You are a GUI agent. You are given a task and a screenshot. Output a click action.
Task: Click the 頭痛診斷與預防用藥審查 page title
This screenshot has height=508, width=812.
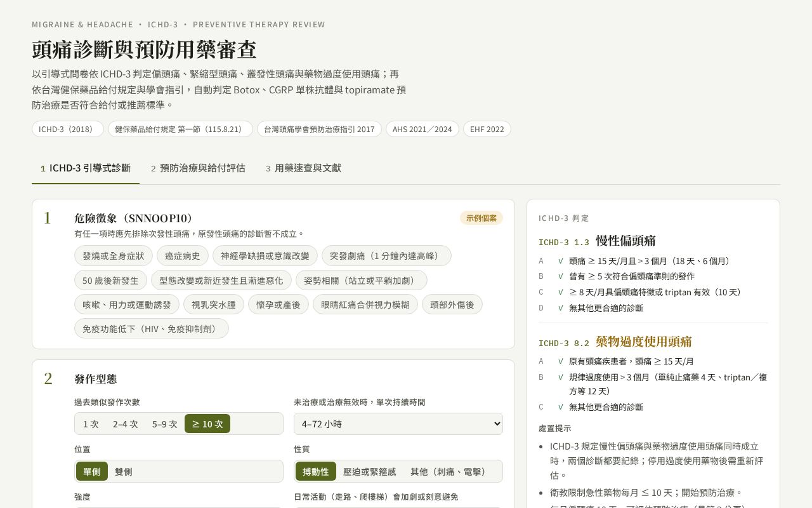point(144,50)
